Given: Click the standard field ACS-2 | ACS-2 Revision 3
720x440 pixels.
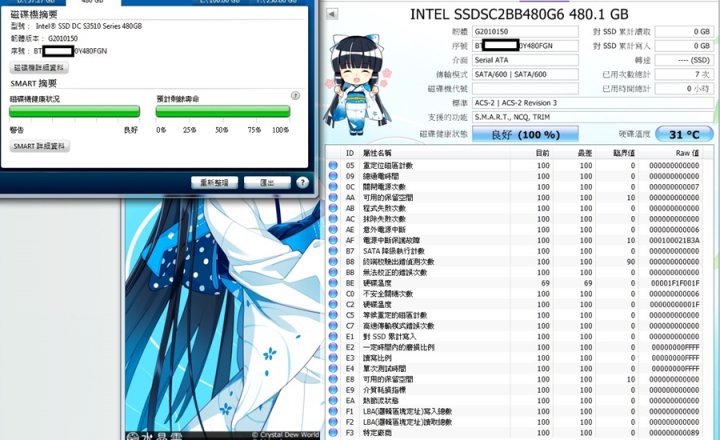Looking at the screenshot, I should pos(593,102).
